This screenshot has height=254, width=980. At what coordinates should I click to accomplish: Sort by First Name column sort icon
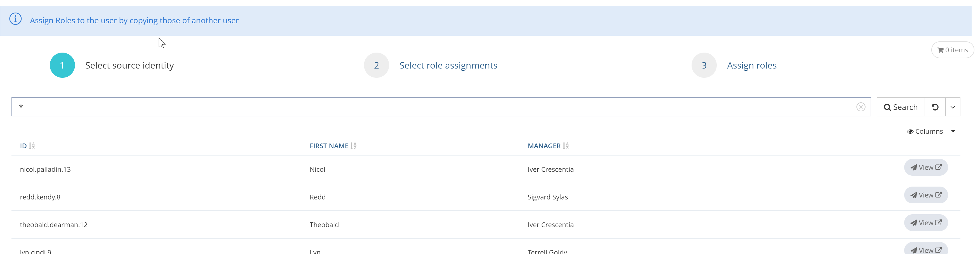pos(353,146)
